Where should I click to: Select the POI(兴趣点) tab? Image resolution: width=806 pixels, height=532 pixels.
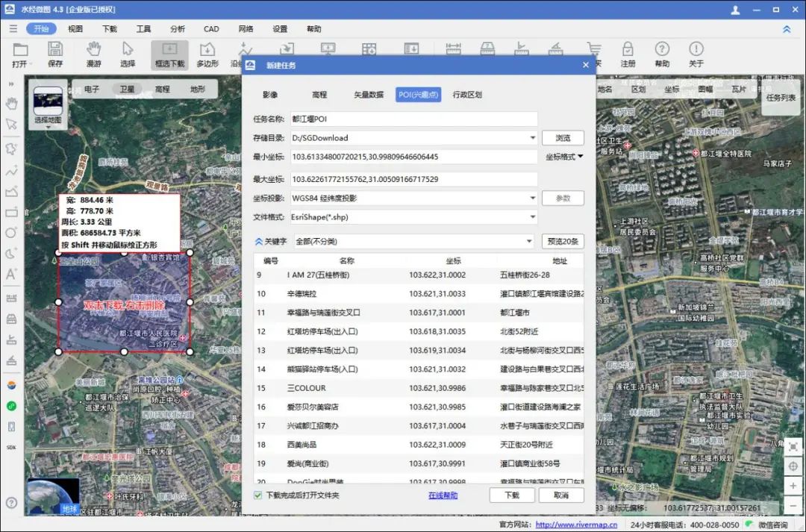point(418,95)
